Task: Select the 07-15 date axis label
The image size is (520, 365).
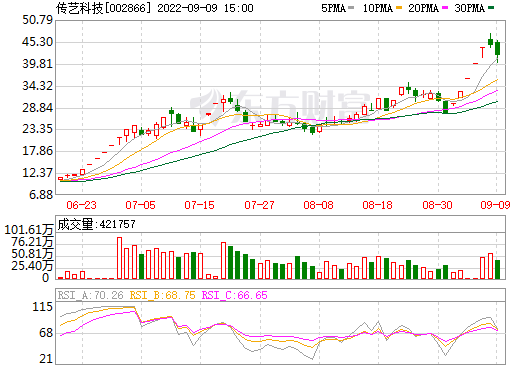Action: click(199, 205)
